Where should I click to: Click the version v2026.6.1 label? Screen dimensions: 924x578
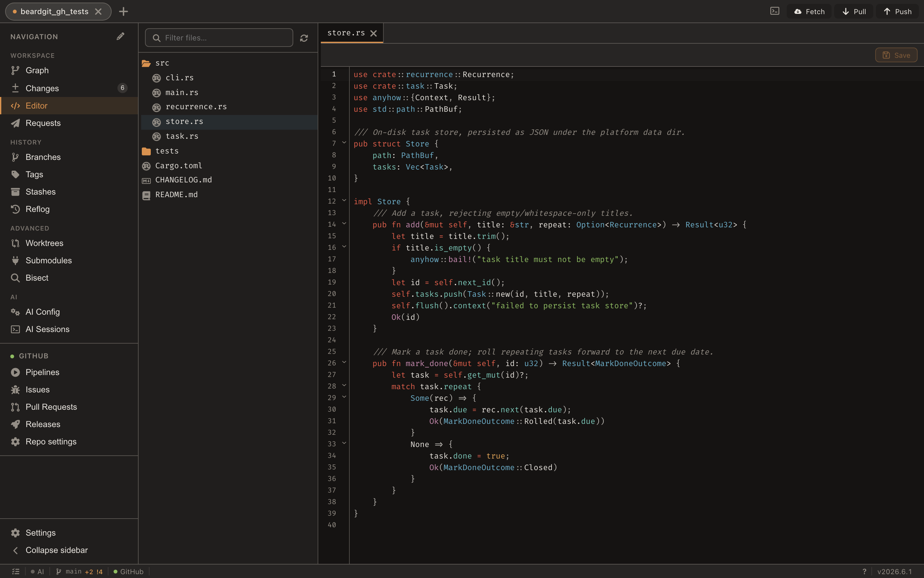[894, 572]
